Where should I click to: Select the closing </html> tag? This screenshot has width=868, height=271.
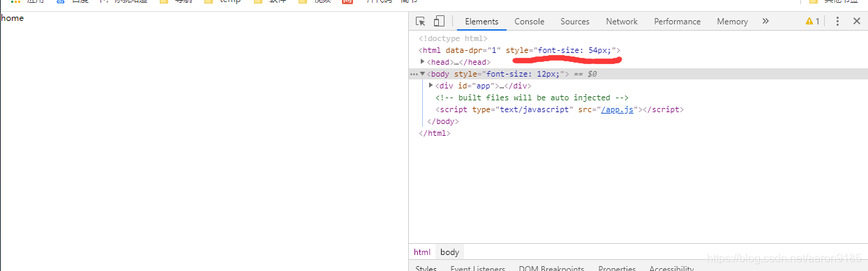click(x=435, y=133)
